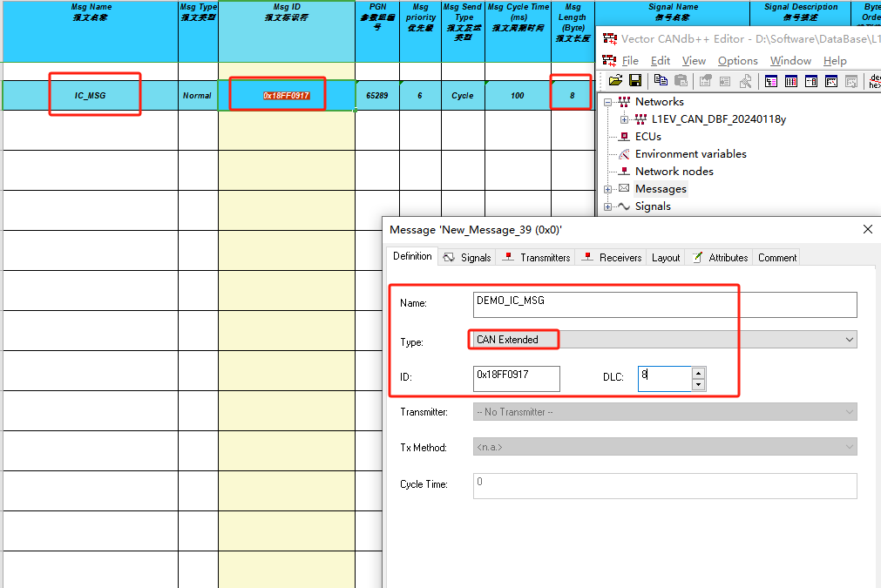Switch to the Comment tab

(777, 257)
